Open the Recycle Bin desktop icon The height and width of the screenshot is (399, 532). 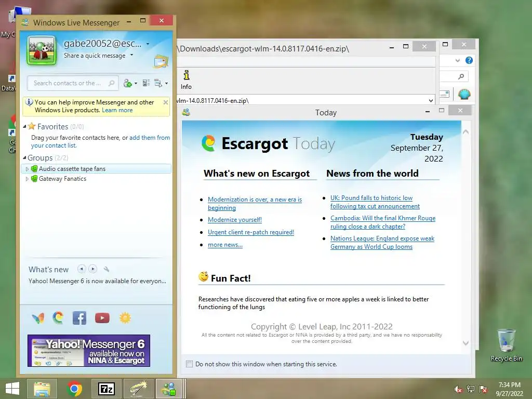tap(506, 345)
